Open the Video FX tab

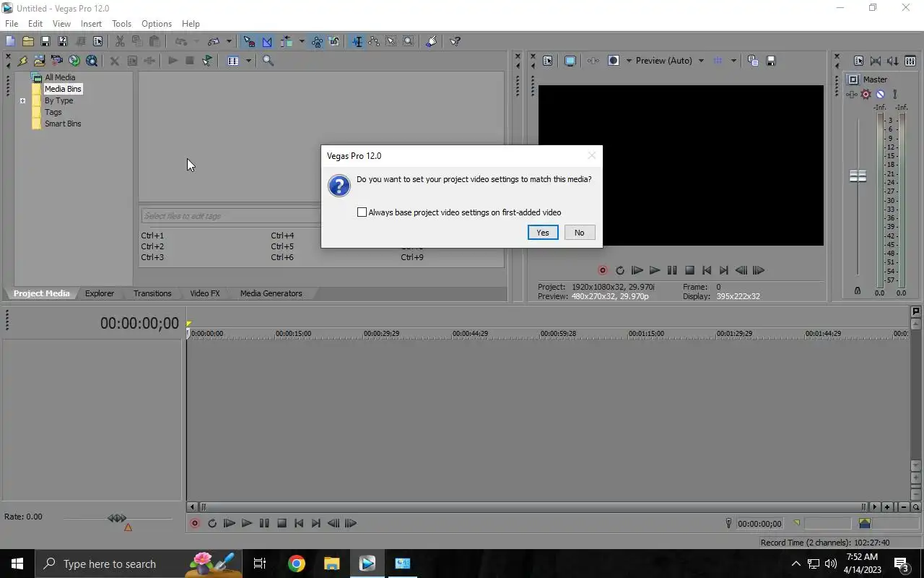[x=204, y=293]
